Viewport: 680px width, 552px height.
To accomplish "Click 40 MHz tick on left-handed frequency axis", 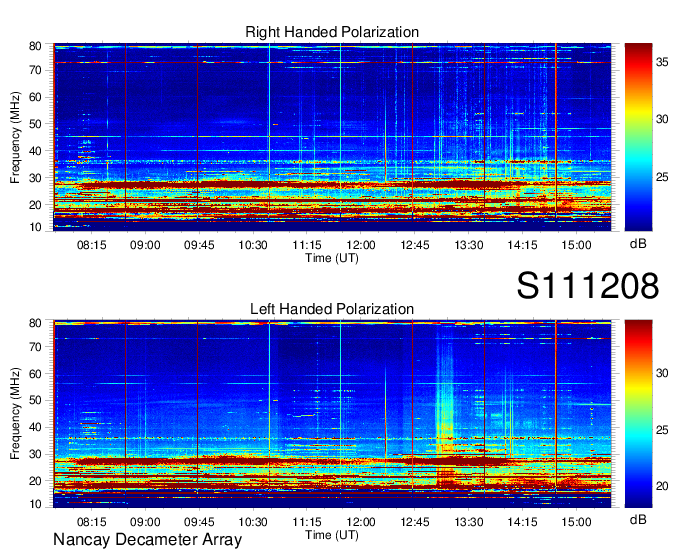I will [35, 427].
